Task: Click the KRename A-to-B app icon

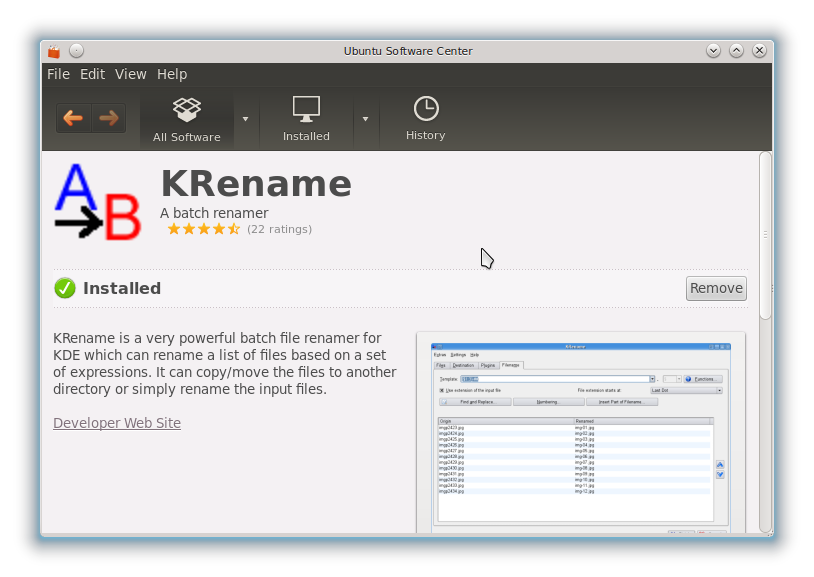Action: [98, 203]
